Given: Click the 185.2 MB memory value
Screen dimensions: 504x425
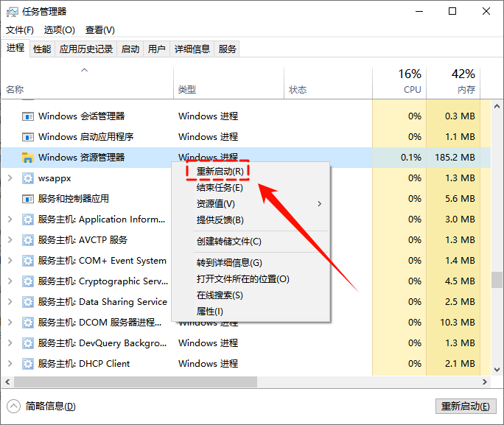Looking at the screenshot, I should (x=455, y=158).
